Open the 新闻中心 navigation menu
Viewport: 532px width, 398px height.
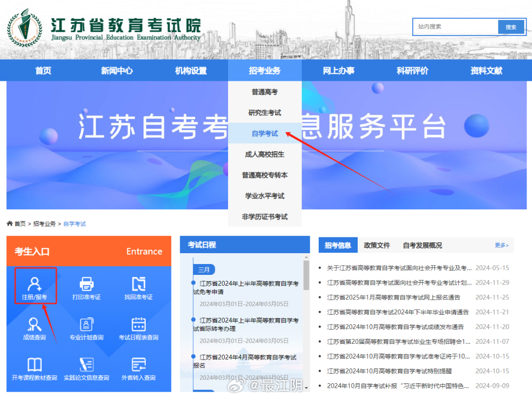click(x=117, y=70)
